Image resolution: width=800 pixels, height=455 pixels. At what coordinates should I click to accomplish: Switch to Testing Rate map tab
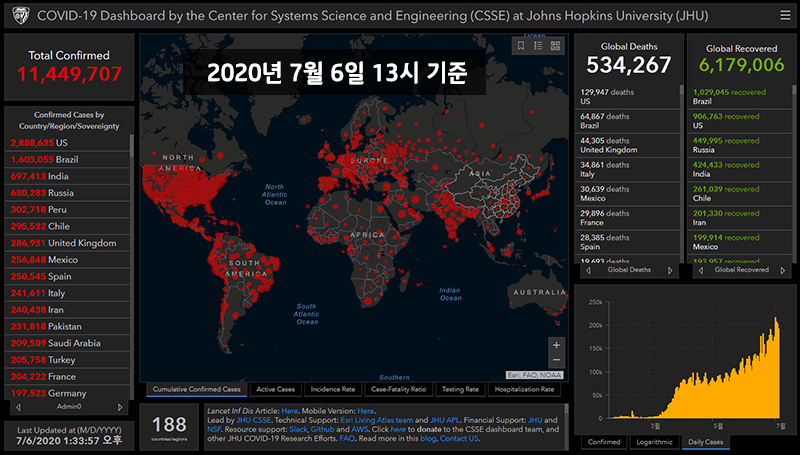(460, 389)
